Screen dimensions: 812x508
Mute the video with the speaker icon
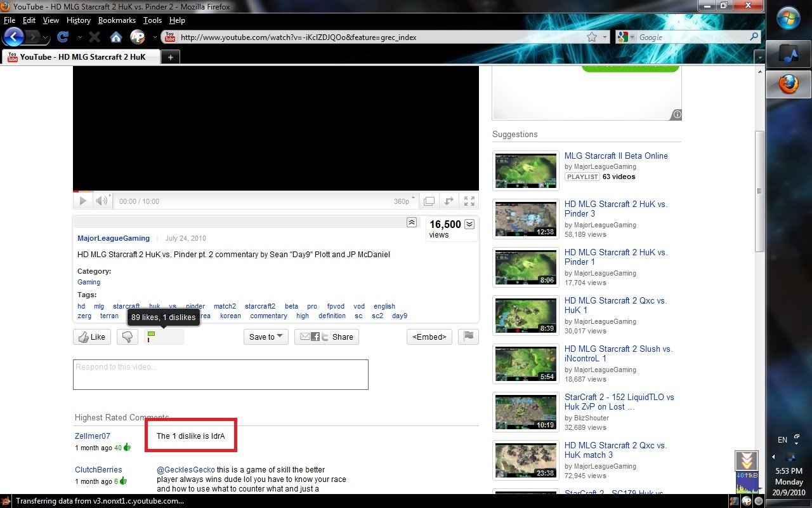(x=101, y=201)
